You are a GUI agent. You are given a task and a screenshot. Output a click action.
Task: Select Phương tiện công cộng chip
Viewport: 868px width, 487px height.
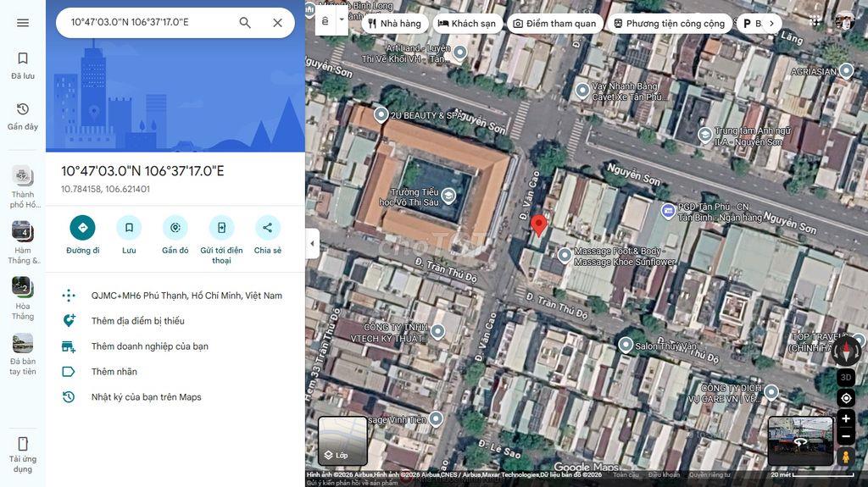670,23
